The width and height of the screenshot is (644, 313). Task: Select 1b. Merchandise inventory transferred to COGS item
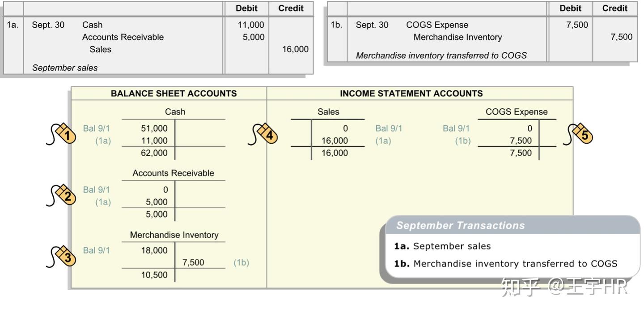click(505, 264)
